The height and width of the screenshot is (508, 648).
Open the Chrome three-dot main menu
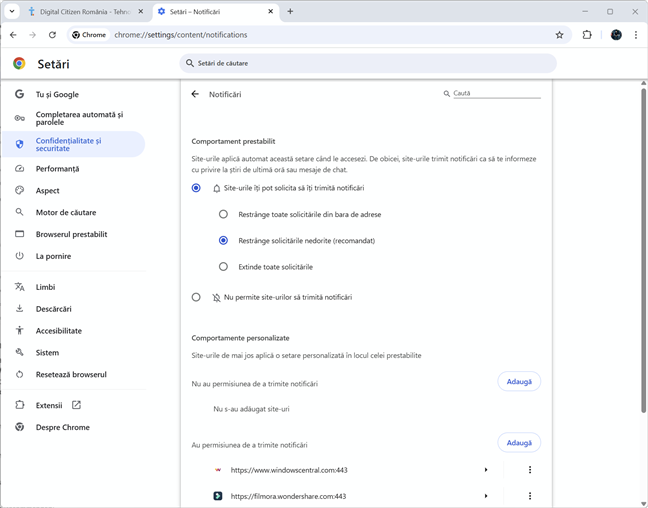[x=635, y=34]
